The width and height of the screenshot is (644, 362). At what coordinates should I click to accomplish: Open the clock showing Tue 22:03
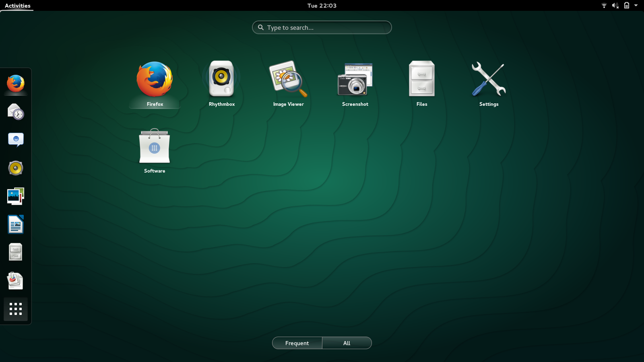point(322,6)
